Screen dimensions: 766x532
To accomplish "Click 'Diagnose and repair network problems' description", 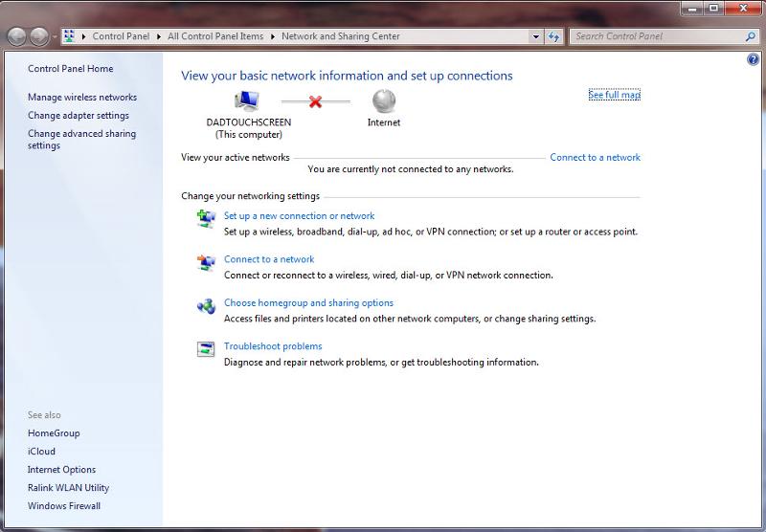I will [x=381, y=362].
